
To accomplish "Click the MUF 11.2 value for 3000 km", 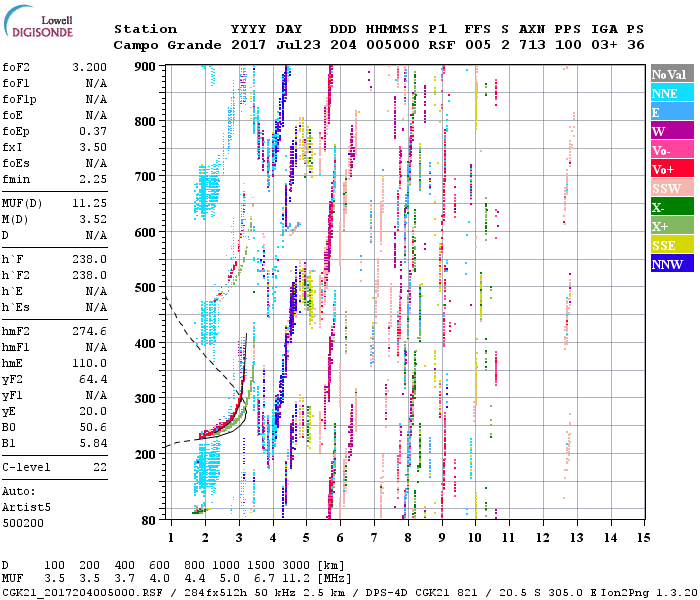I will tap(296, 579).
